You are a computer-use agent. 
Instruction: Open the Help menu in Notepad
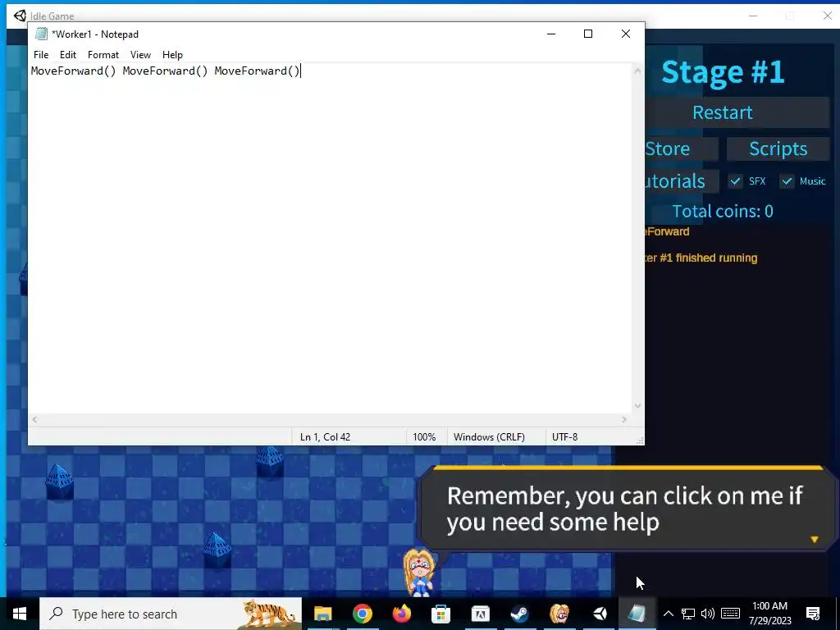[x=172, y=55]
